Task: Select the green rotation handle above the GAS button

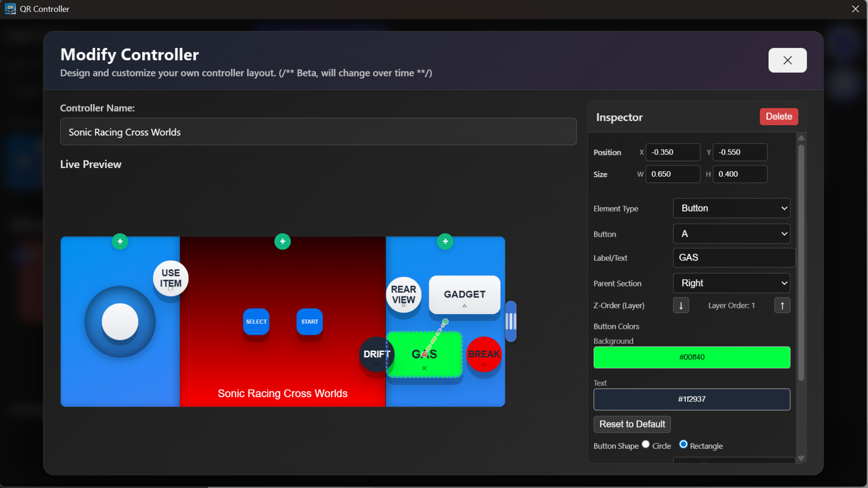Action: [445, 321]
